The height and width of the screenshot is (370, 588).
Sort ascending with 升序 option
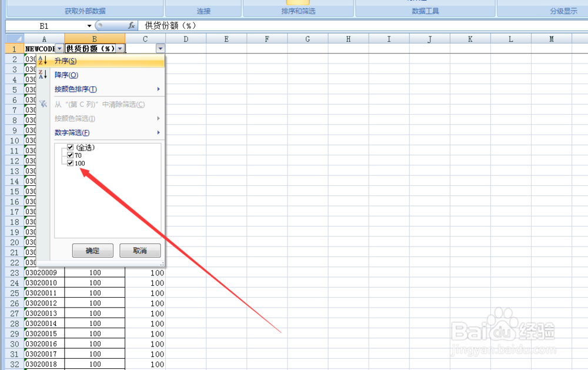(x=100, y=61)
